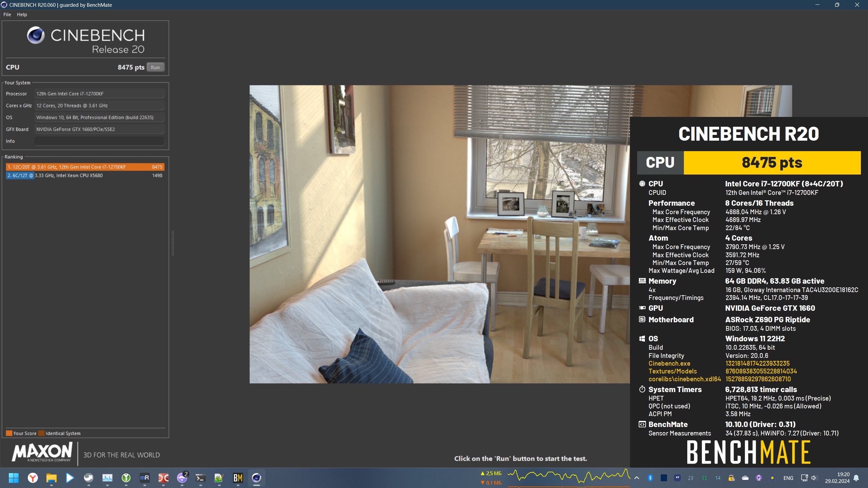868x488 pixels.
Task: Click the Cinebench logo in the title bar
Action: 4,5
